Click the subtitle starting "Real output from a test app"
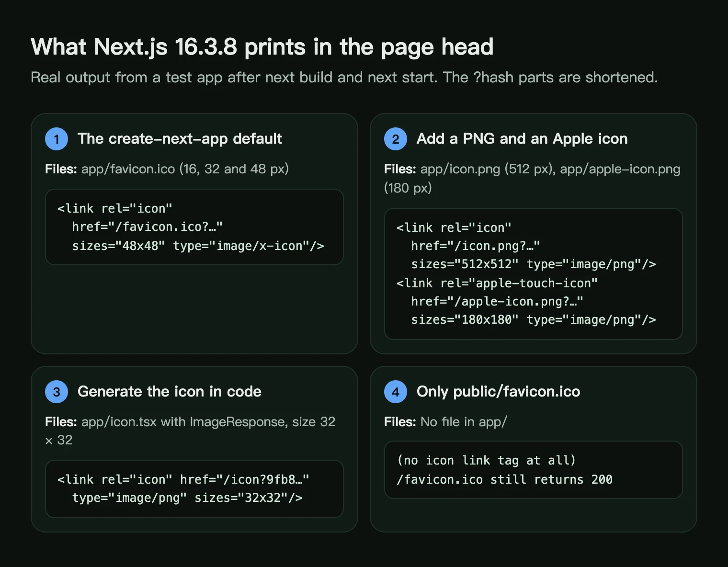 tap(344, 77)
